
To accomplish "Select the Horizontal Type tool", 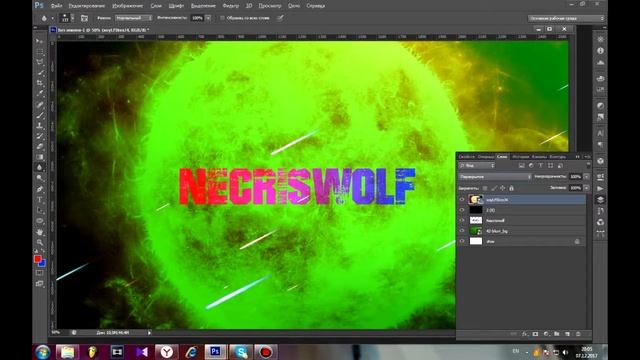I will (x=40, y=199).
